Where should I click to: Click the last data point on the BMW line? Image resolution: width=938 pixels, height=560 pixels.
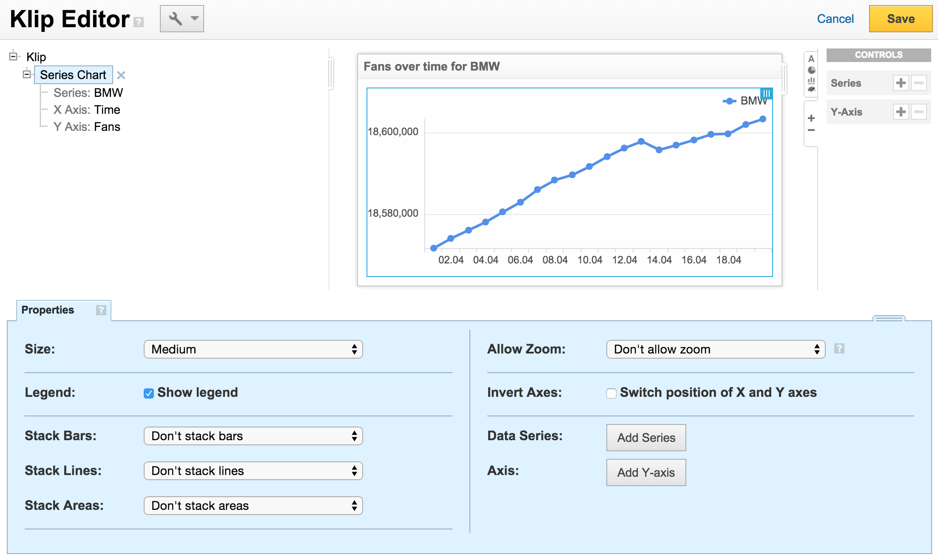tap(763, 119)
